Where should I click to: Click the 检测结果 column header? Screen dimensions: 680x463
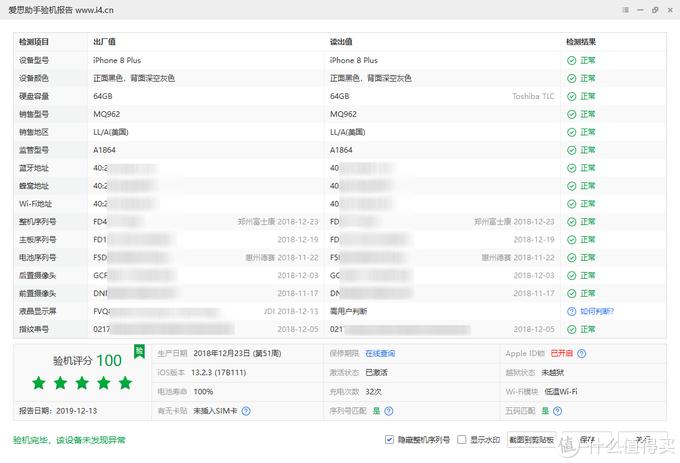581,42
